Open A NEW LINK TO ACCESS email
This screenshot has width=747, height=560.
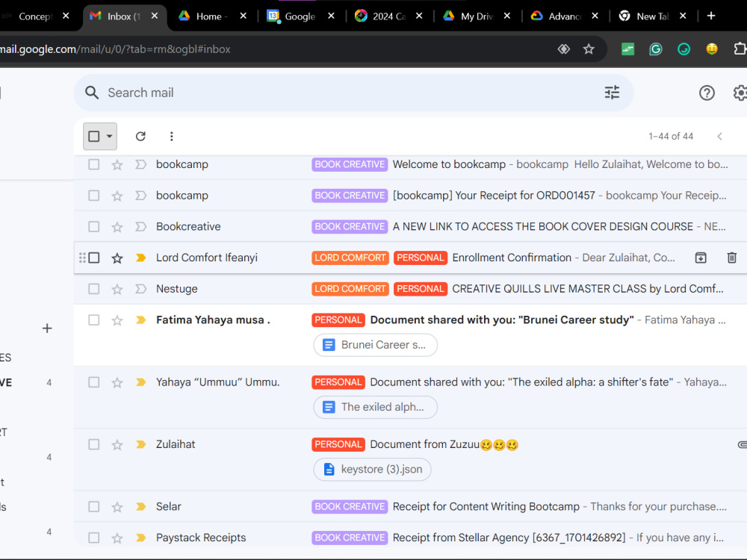pyautogui.click(x=542, y=227)
